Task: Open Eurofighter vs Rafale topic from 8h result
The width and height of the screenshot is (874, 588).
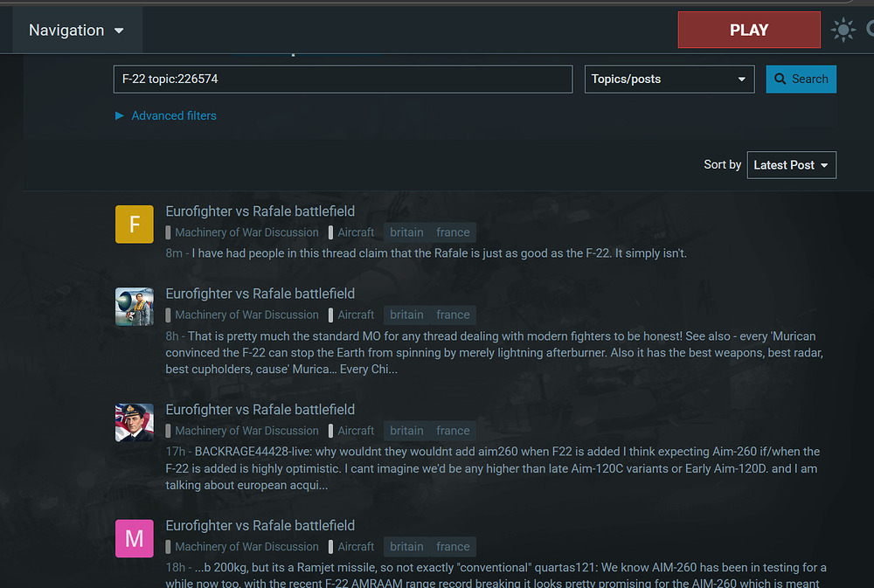Action: (260, 294)
